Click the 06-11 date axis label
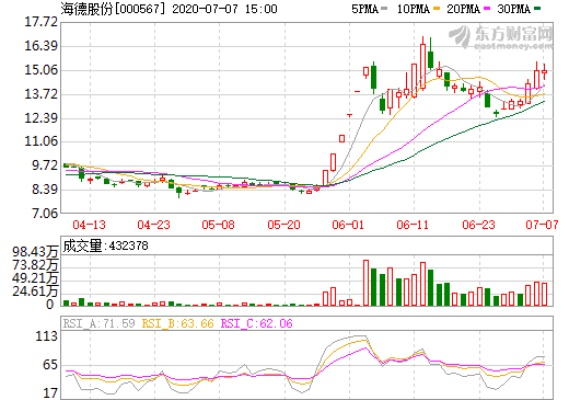 (x=412, y=225)
